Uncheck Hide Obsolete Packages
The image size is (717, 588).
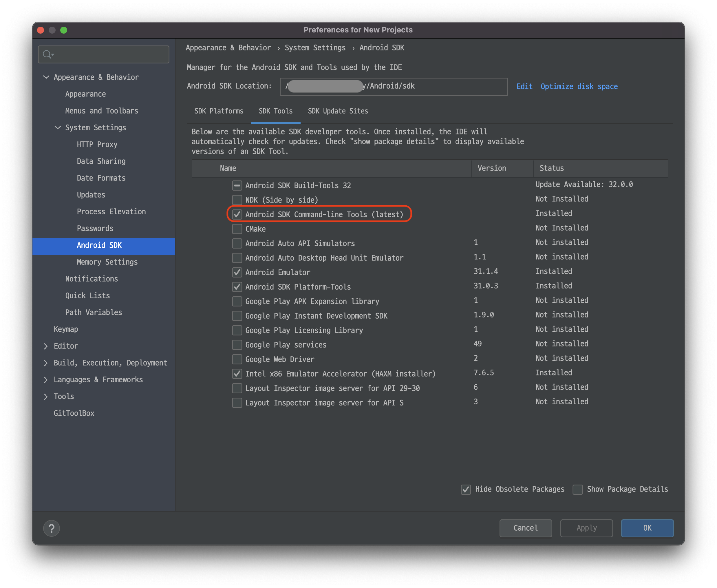click(466, 489)
